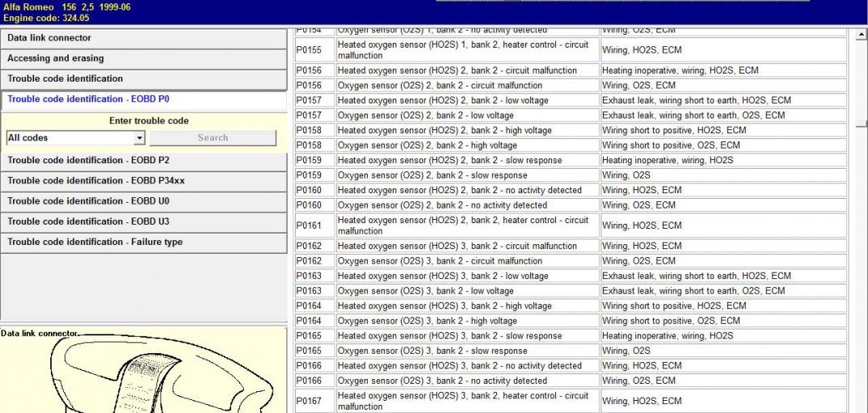This screenshot has height=413, width=868.
Task: Select the 'Heating inoperative, wiring, HO2S, ECM' cause cell
Action: click(724, 70)
